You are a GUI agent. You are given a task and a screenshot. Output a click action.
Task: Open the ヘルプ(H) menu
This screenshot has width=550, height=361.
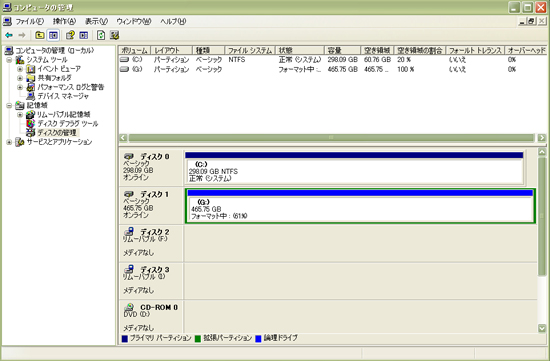click(173, 21)
